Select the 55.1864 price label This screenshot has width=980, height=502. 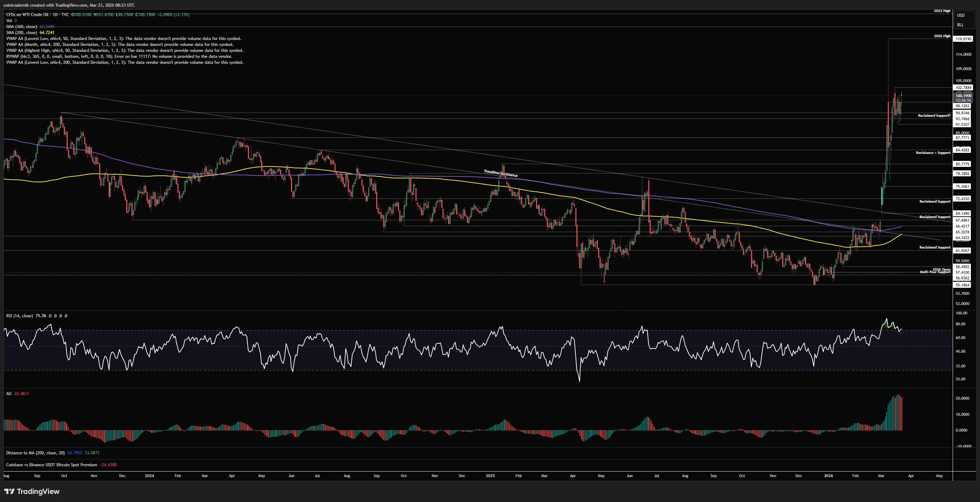(x=962, y=285)
